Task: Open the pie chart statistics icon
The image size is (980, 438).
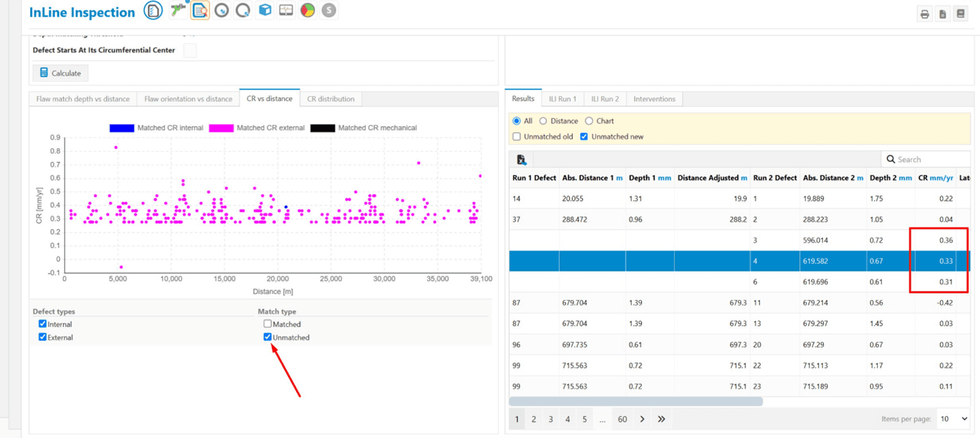Action: tap(308, 10)
